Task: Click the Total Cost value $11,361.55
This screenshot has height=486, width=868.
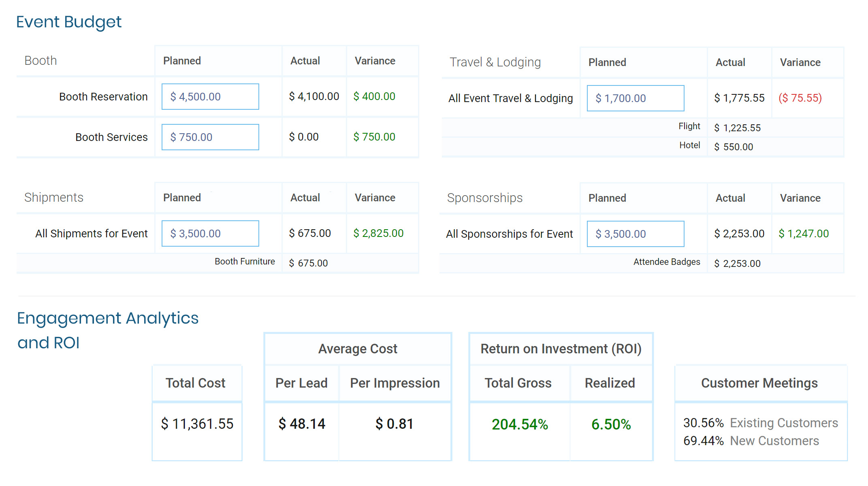Action: [197, 424]
